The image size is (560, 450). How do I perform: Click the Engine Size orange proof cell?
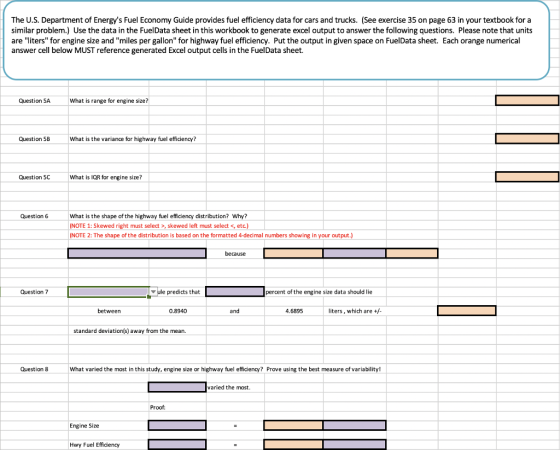tap(293, 425)
